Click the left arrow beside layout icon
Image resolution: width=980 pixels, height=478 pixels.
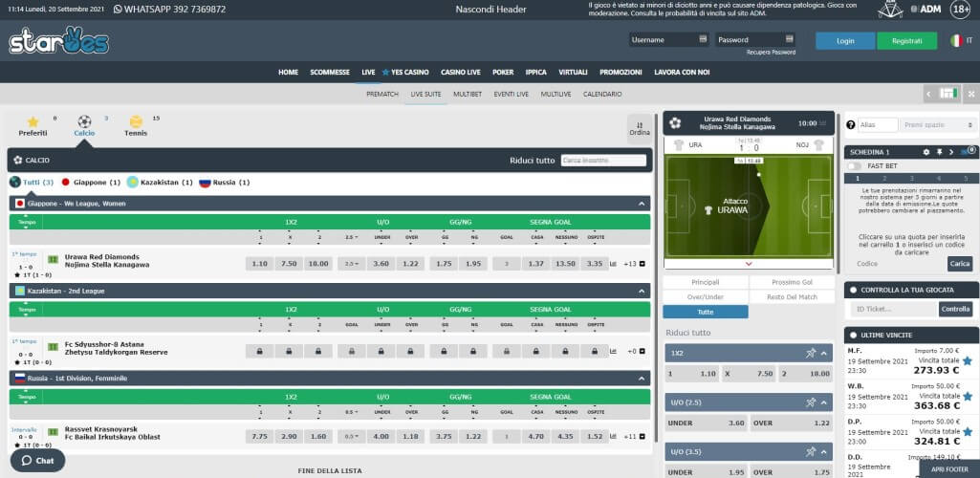[x=929, y=94]
